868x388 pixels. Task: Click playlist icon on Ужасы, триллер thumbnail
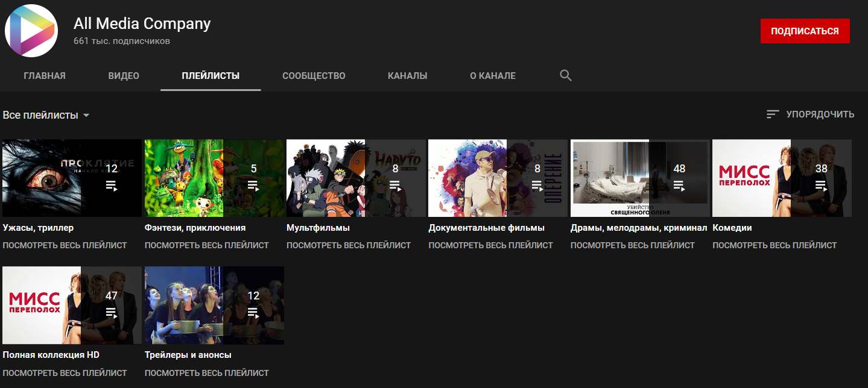point(111,186)
